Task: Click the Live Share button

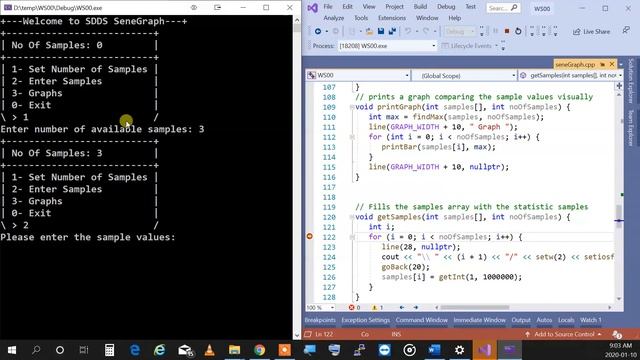Action: 591,31
